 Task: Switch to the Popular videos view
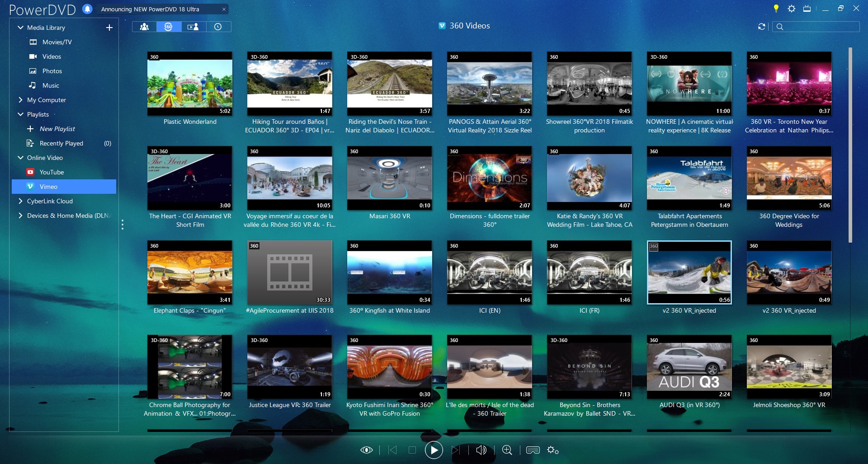(x=144, y=27)
